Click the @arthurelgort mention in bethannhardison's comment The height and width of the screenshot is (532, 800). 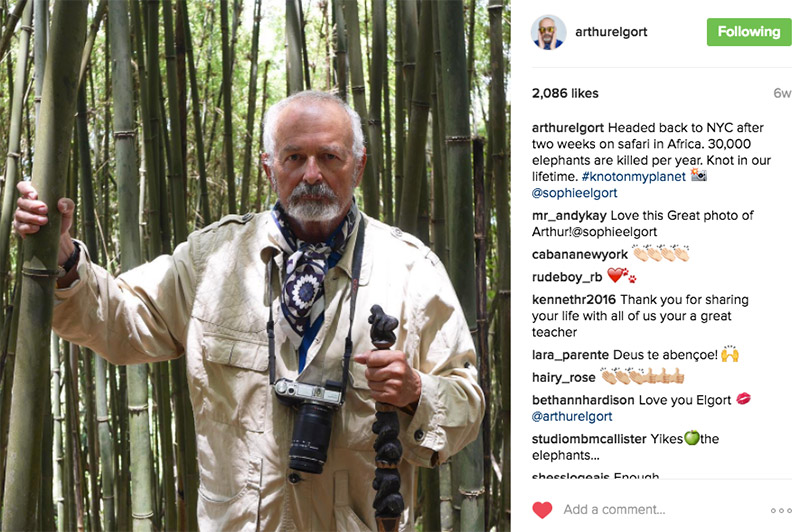click(571, 417)
